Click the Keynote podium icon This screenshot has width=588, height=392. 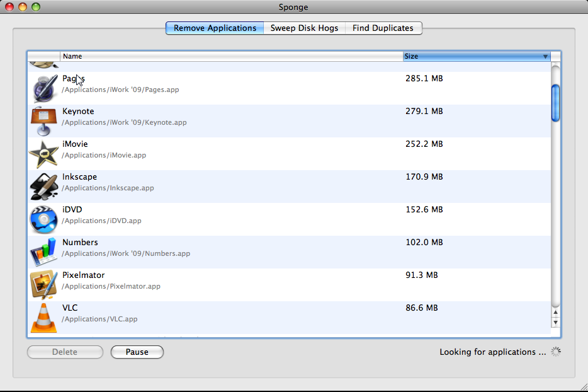tap(43, 121)
